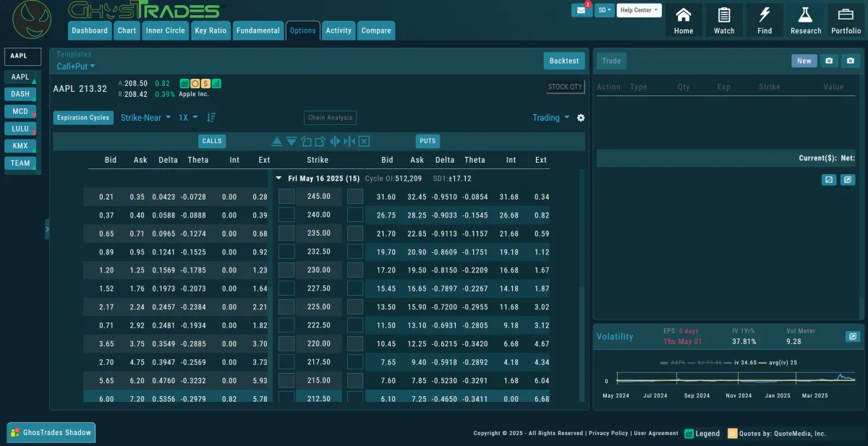This screenshot has height=446, width=868.
Task: Click the rightmost camera icon in Trade panel
Action: [x=851, y=61]
